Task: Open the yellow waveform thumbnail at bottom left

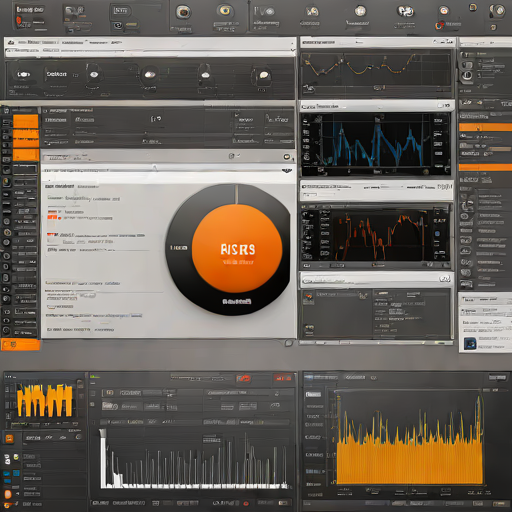Action: pyautogui.click(x=44, y=400)
